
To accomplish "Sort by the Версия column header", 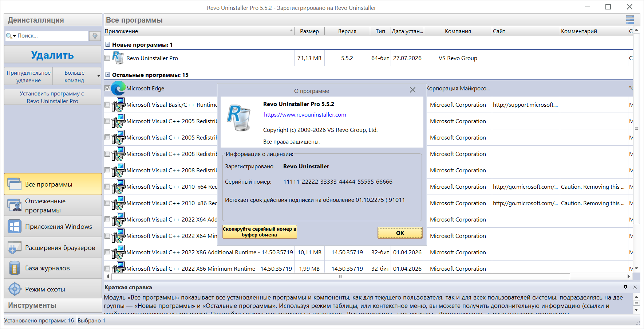I will [347, 31].
